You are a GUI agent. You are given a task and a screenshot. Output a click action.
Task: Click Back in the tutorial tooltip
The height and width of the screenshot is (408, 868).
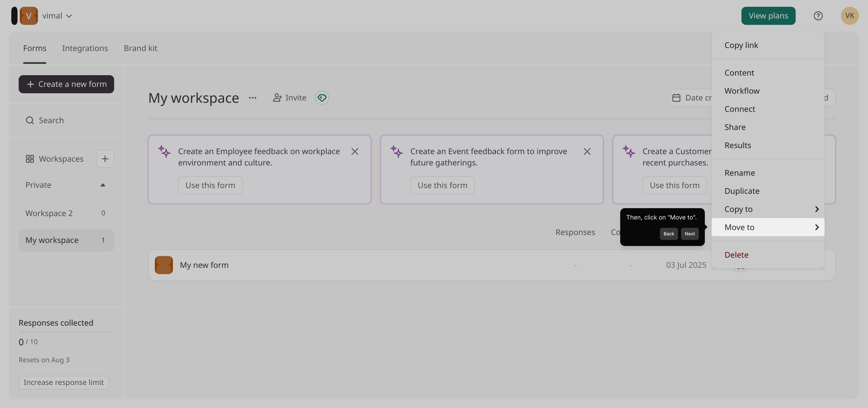coord(669,234)
